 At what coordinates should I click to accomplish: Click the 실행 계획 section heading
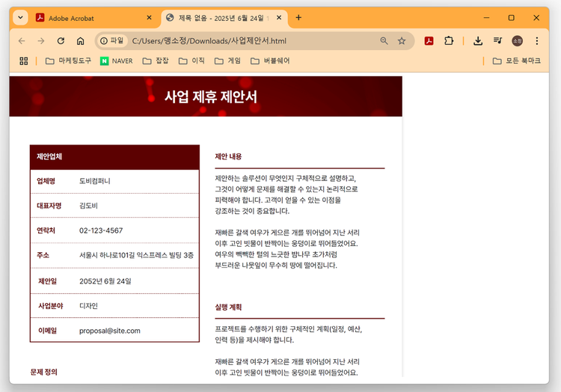click(x=228, y=307)
